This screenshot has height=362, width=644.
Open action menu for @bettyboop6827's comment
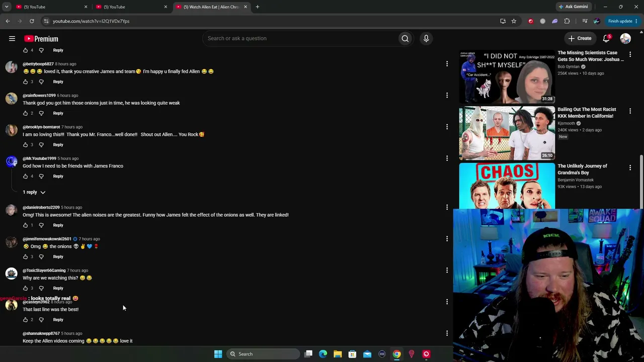click(x=447, y=64)
